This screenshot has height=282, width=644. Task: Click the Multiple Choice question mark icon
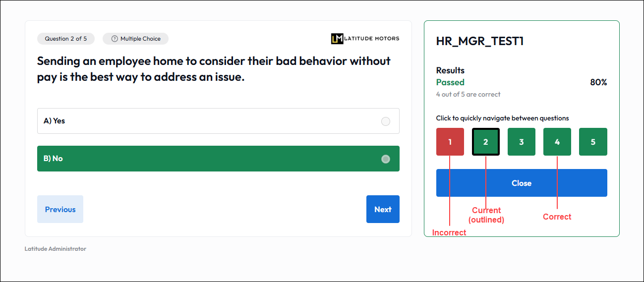coord(115,39)
